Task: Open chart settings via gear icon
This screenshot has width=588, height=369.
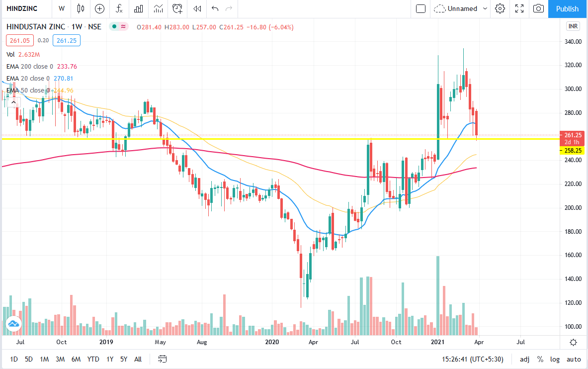Action: pyautogui.click(x=500, y=9)
